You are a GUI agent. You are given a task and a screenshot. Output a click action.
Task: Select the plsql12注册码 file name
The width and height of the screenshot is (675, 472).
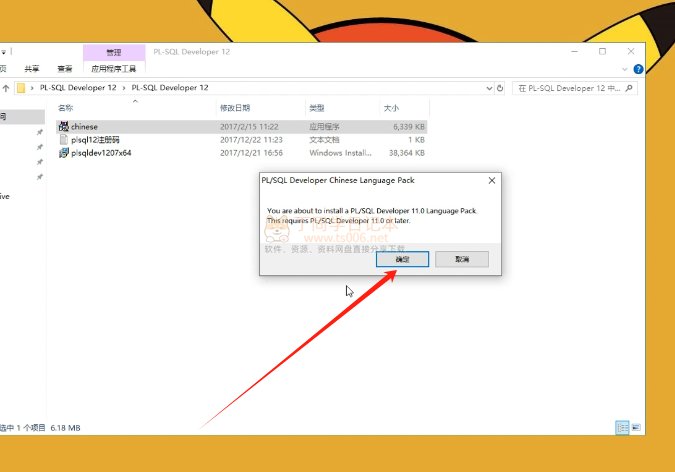pyautogui.click(x=95, y=140)
